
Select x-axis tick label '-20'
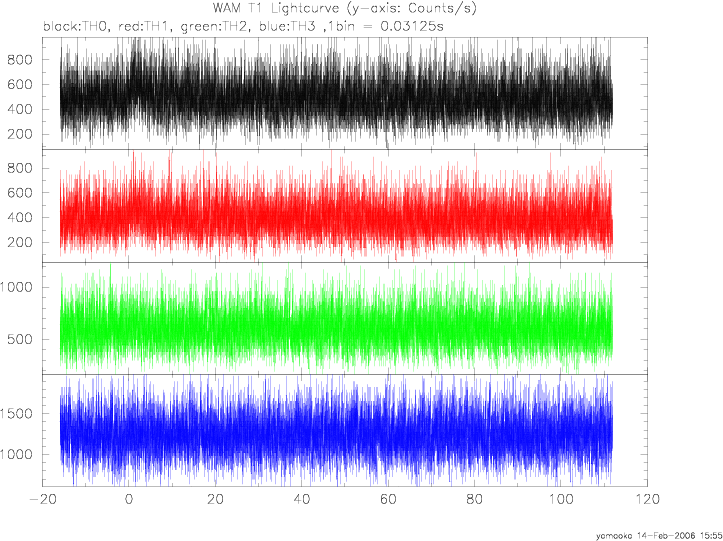tap(42, 499)
